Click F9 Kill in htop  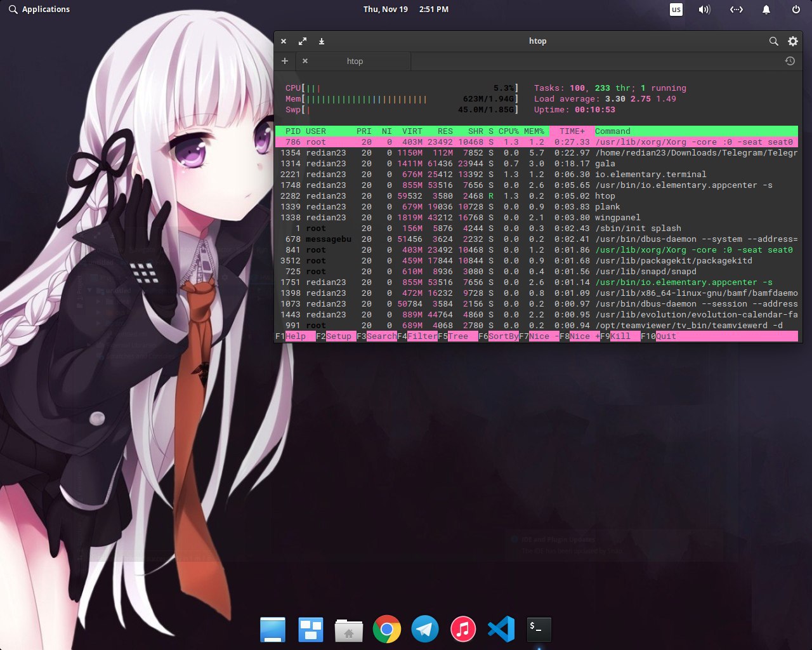[x=620, y=336]
